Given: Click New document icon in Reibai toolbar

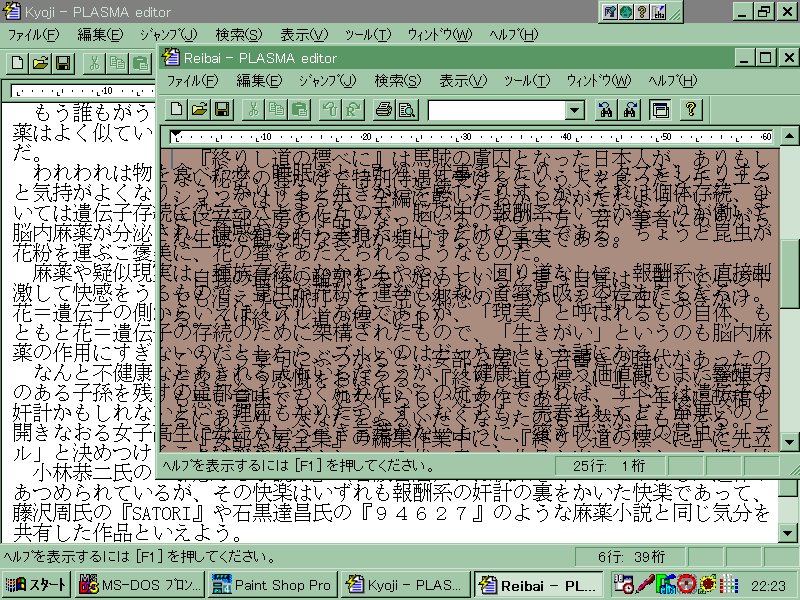Looking at the screenshot, I should [176, 110].
